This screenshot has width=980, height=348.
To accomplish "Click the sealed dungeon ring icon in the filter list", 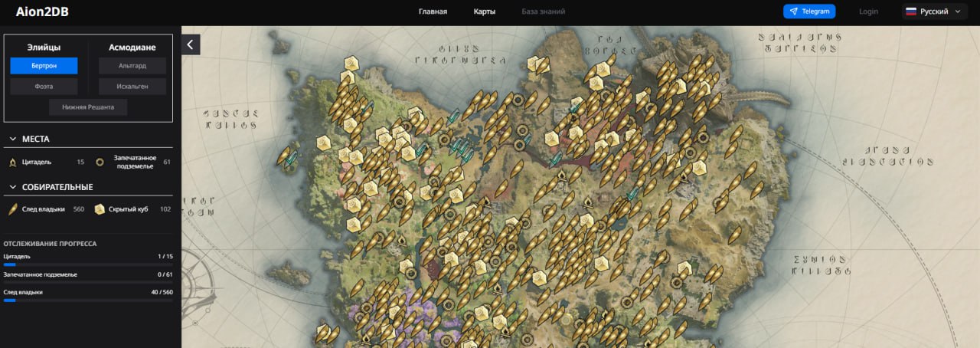I will [100, 162].
